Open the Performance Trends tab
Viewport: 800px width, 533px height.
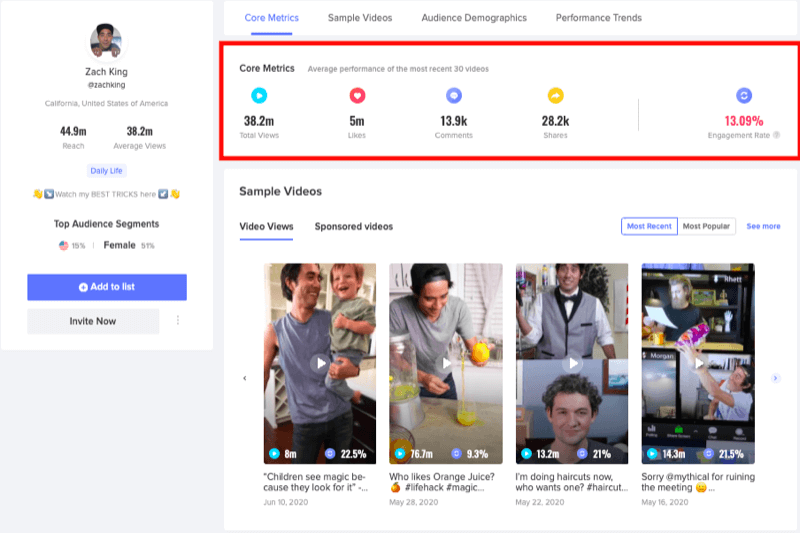[598, 18]
